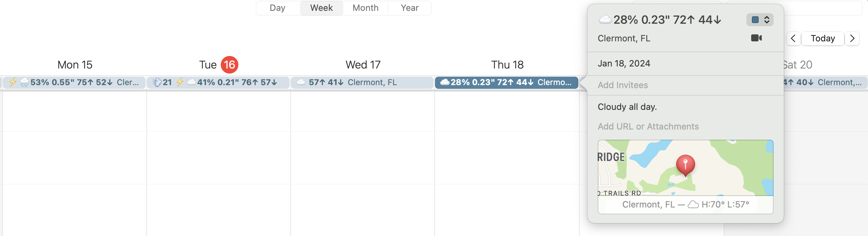
Task: Click the cloud icon on Wednesday event
Action: pos(301,82)
